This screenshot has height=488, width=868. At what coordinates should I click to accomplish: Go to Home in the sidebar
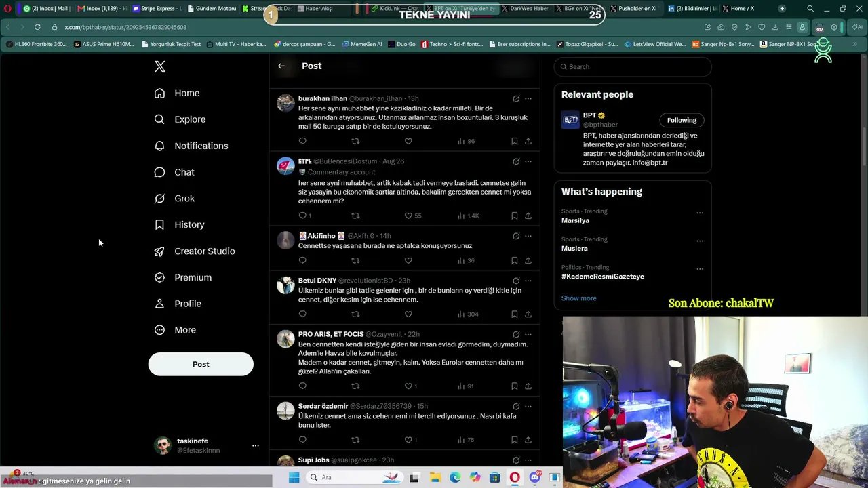pyautogui.click(x=177, y=93)
